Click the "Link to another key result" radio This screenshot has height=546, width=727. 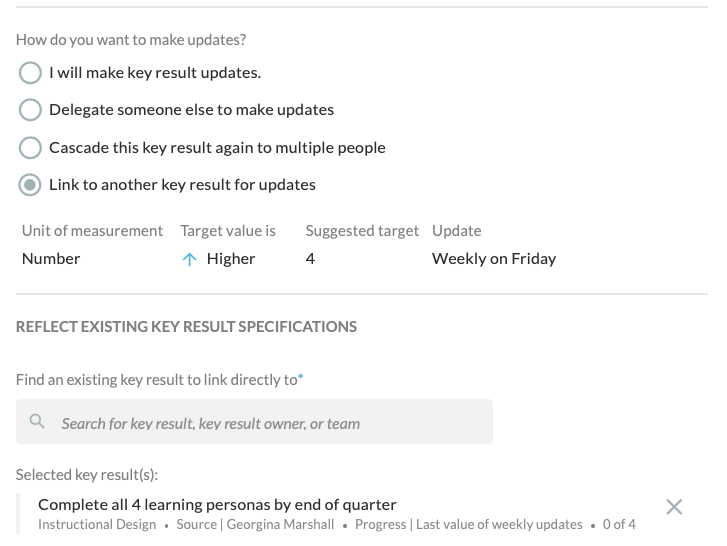(x=30, y=185)
